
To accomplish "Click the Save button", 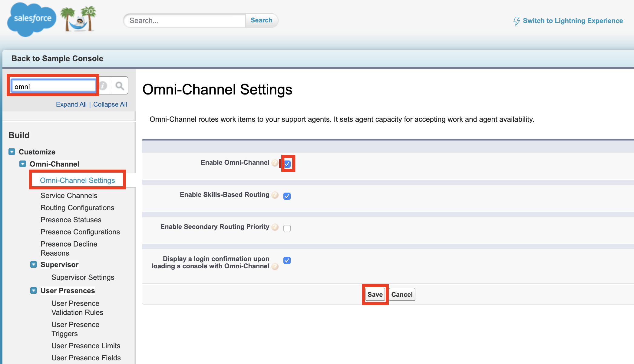I will [x=375, y=294].
